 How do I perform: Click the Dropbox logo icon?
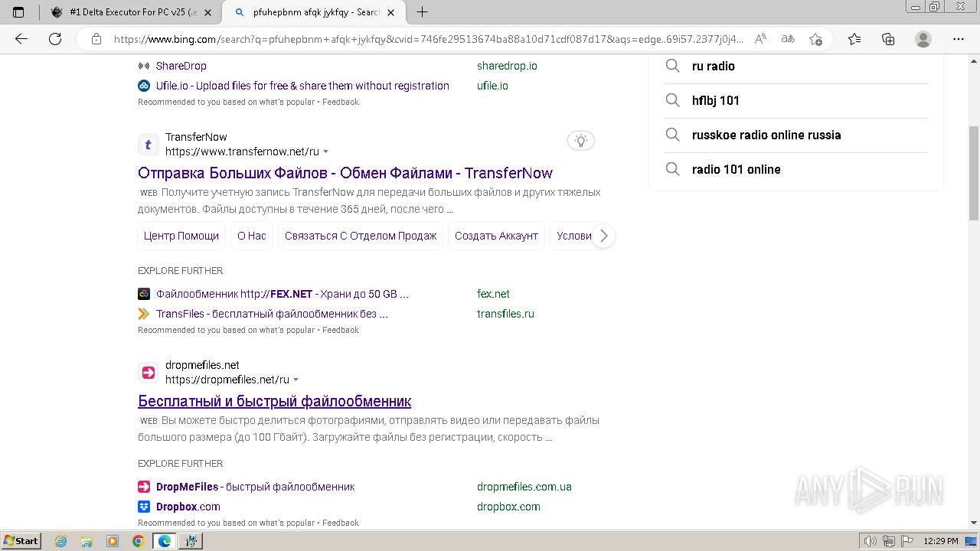(x=144, y=507)
